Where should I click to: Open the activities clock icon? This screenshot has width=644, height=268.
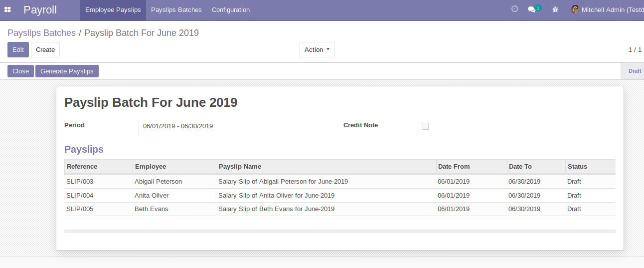(x=515, y=9)
